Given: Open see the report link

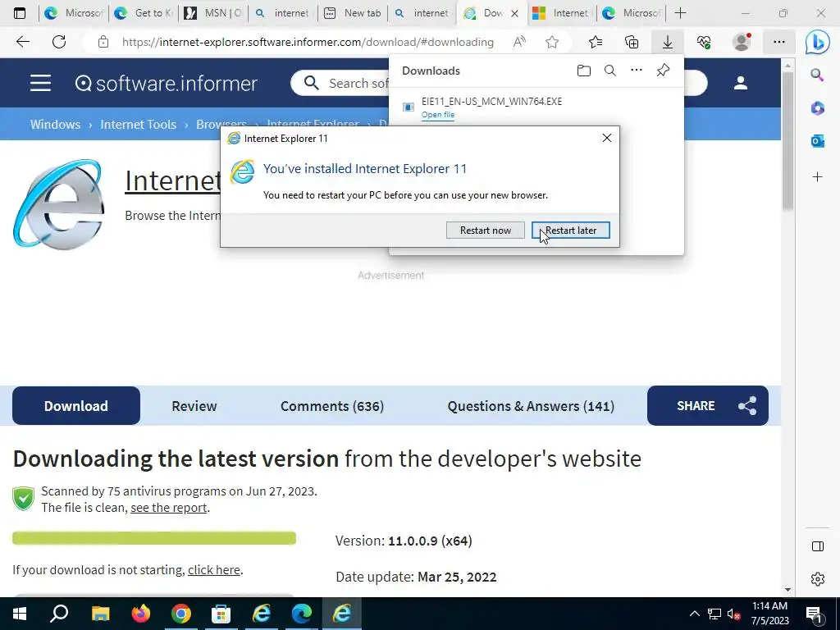Looking at the screenshot, I should click(x=169, y=507).
